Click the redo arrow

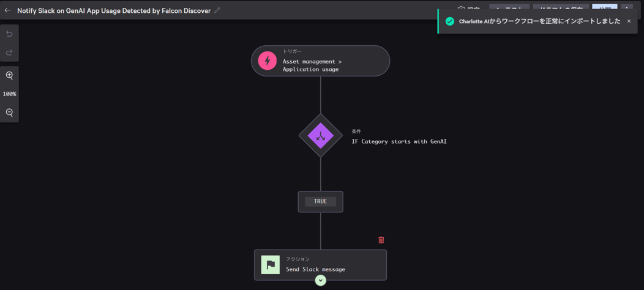click(x=9, y=52)
